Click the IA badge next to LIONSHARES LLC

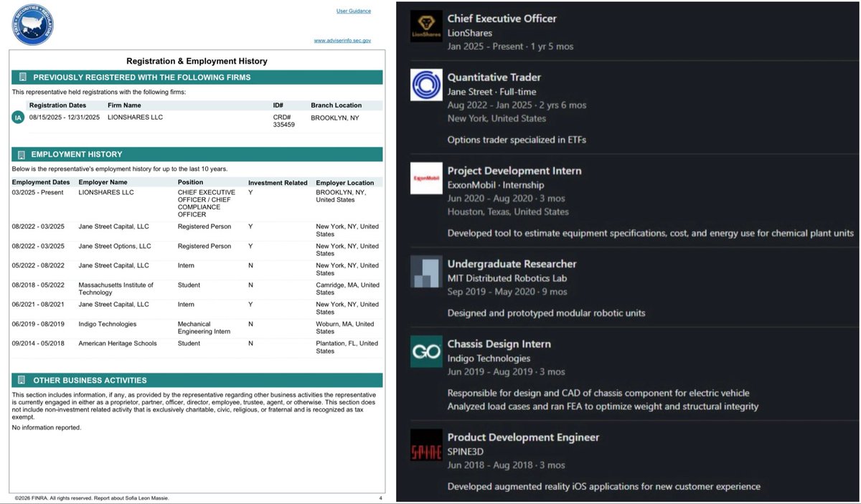[x=19, y=118]
